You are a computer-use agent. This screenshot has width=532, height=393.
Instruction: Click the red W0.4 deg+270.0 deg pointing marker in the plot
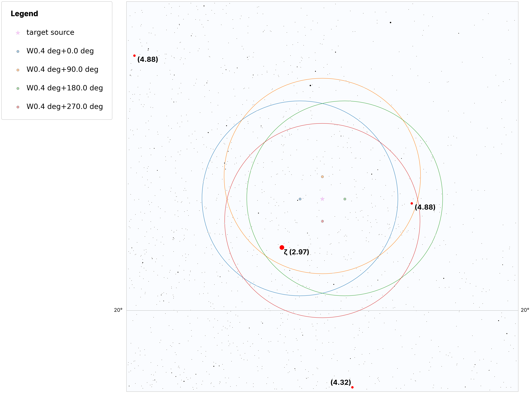322,221
